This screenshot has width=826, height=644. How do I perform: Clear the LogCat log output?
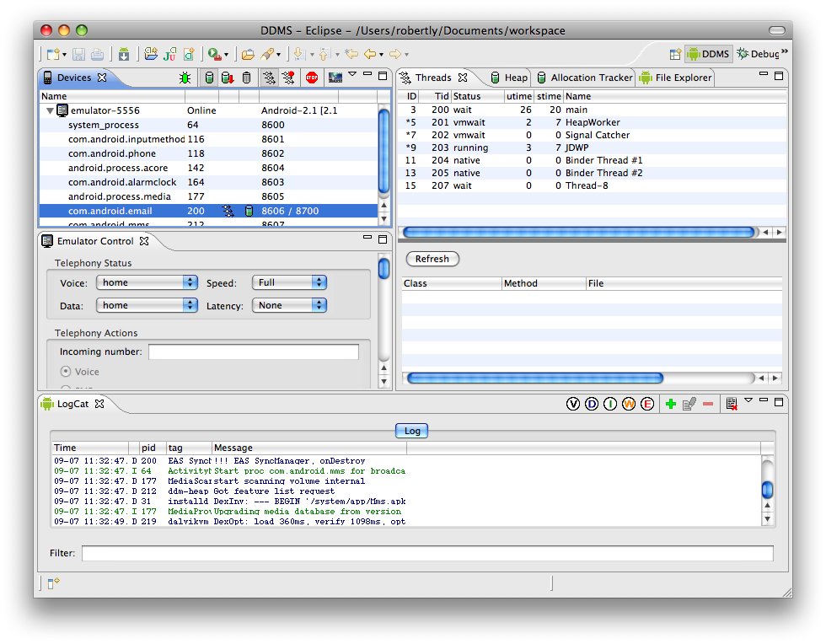(731, 404)
